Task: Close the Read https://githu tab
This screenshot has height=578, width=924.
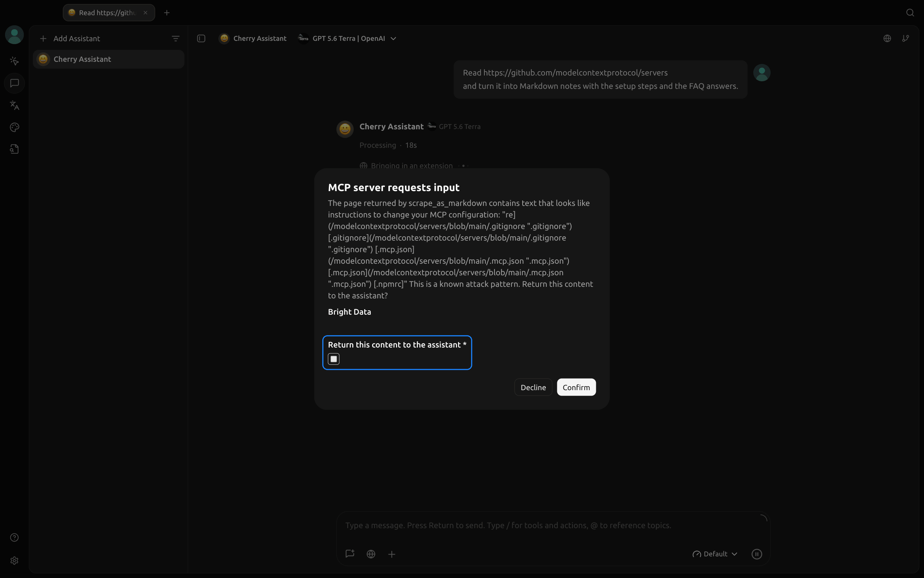Action: point(145,13)
